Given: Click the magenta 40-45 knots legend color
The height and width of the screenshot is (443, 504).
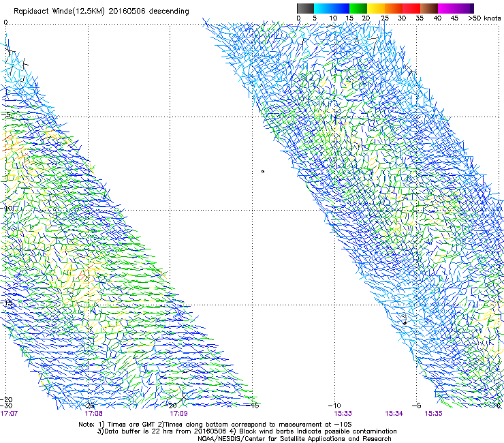Looking at the screenshot, I should coord(447,8).
